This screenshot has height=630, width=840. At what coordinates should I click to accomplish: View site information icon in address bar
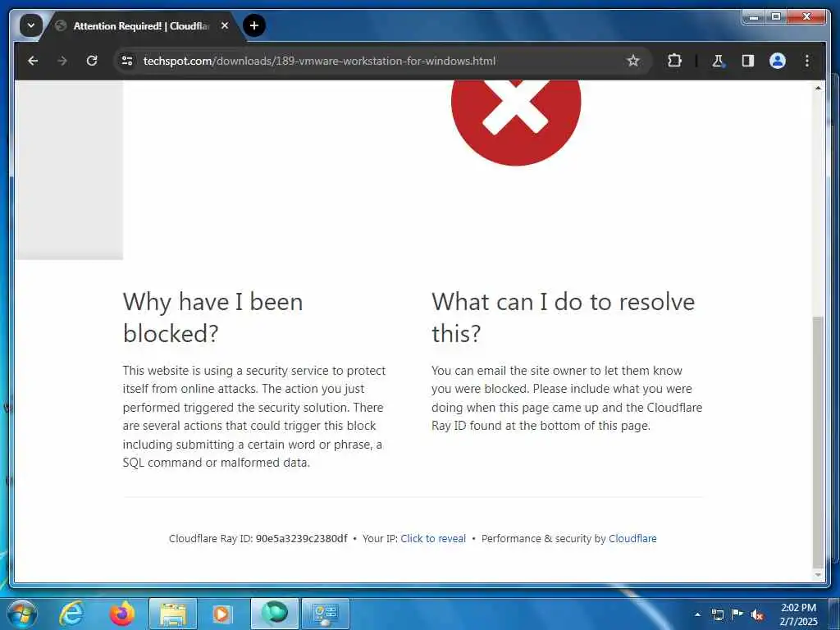(x=127, y=61)
